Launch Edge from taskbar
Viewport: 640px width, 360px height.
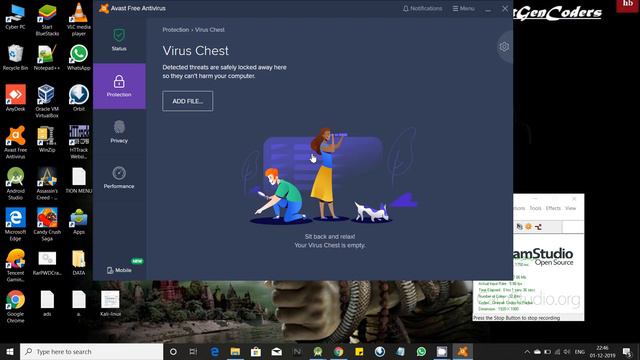[x=215, y=351]
